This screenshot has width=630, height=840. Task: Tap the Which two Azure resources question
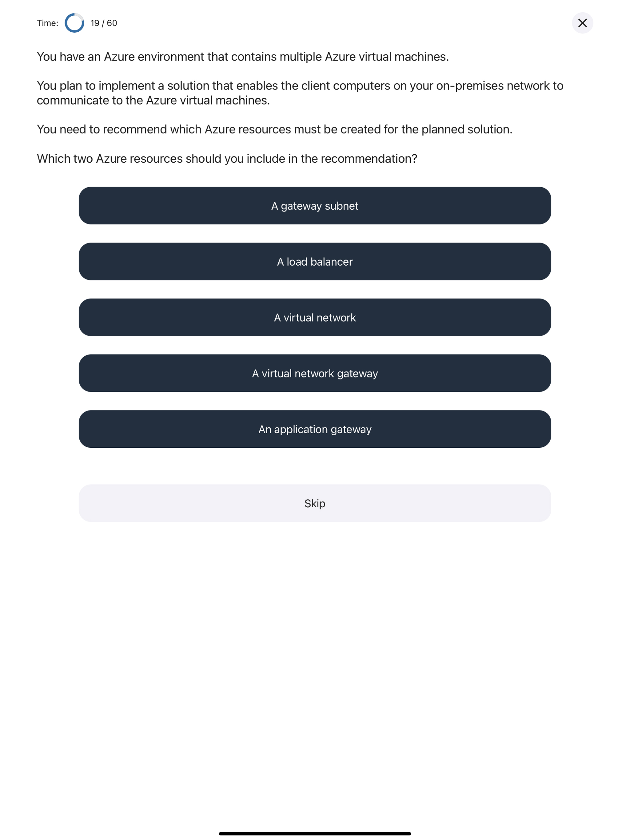point(227,159)
